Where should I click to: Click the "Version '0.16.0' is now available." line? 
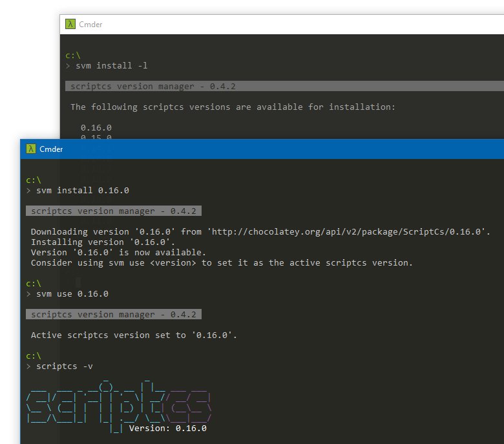pos(118,253)
